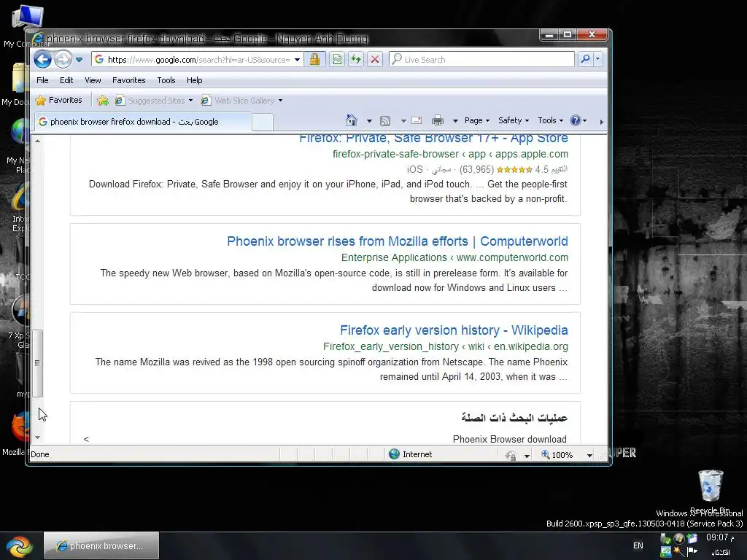Click the Live Search magnifier button
The image size is (747, 560).
(586, 59)
